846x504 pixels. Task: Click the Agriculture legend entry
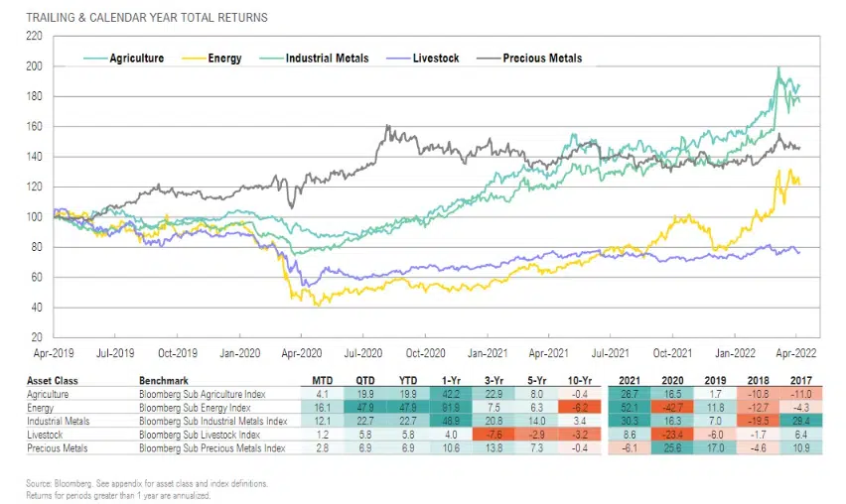point(137,59)
